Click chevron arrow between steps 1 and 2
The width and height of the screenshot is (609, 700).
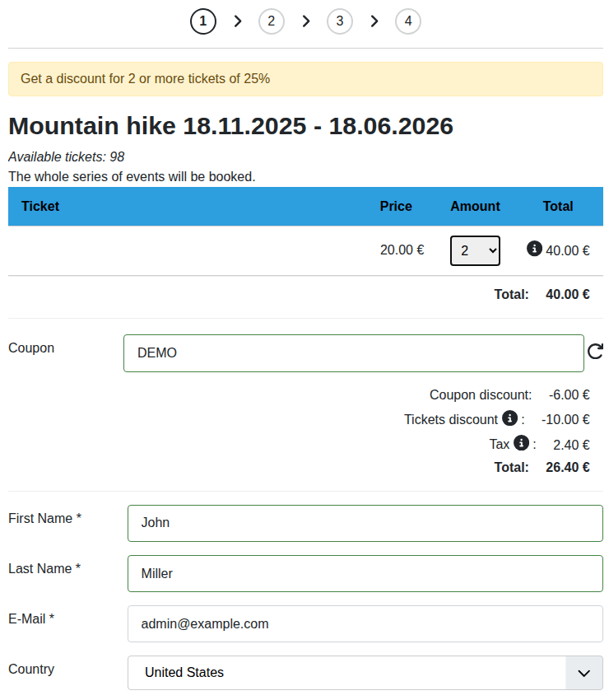click(238, 21)
